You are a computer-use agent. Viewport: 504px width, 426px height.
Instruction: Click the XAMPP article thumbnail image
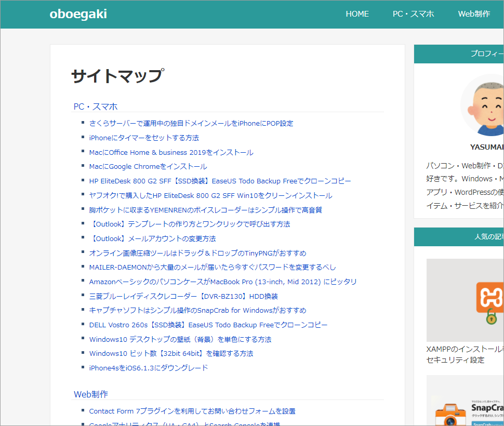point(465,300)
